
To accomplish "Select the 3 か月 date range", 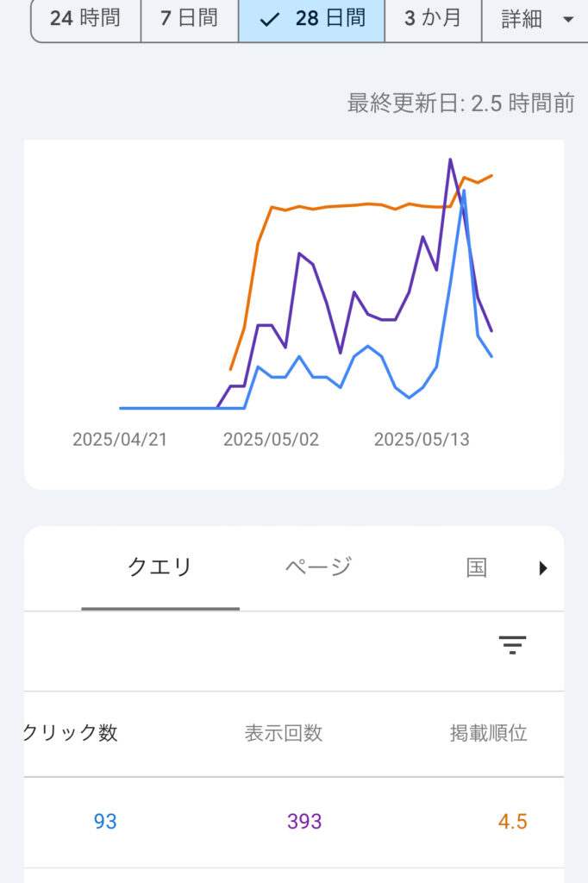I will [x=433, y=19].
